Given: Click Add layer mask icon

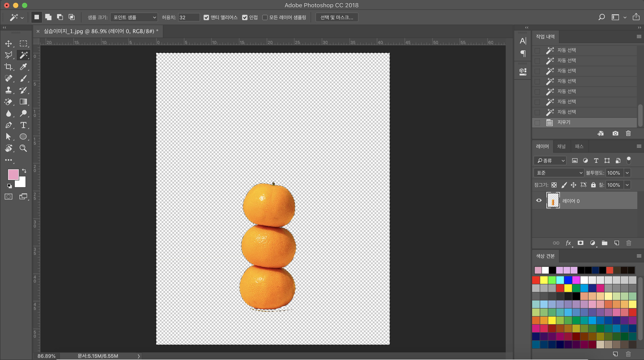Looking at the screenshot, I should click(x=580, y=243).
